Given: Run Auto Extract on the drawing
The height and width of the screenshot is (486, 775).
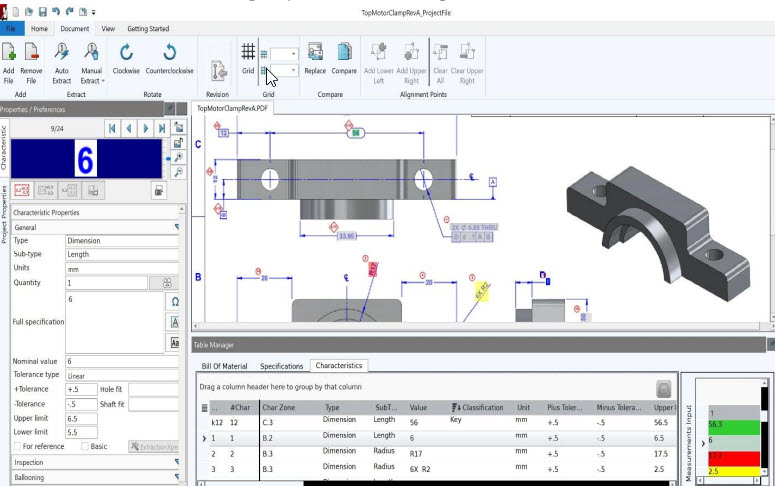Looking at the screenshot, I should 61,53.
